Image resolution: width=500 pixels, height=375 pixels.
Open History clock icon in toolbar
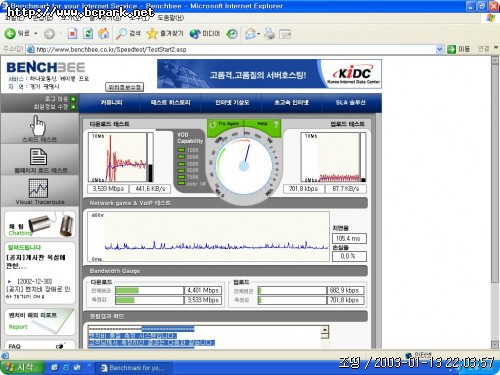[x=232, y=33]
